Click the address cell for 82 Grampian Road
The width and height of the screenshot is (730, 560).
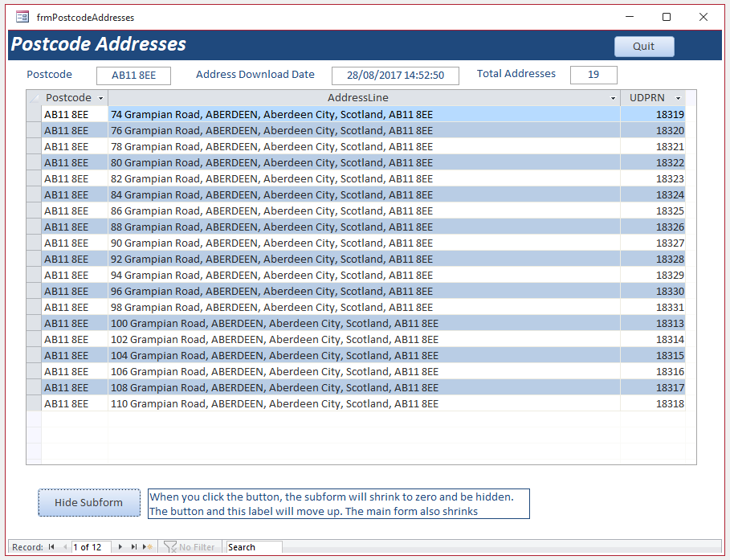[x=364, y=179]
